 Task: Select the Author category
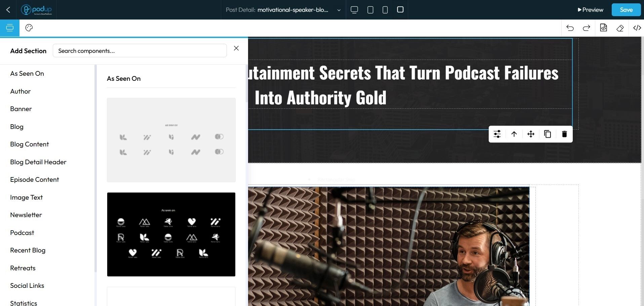[21, 91]
